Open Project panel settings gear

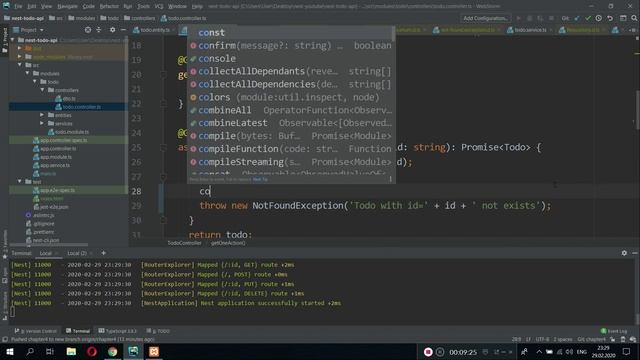click(x=112, y=30)
